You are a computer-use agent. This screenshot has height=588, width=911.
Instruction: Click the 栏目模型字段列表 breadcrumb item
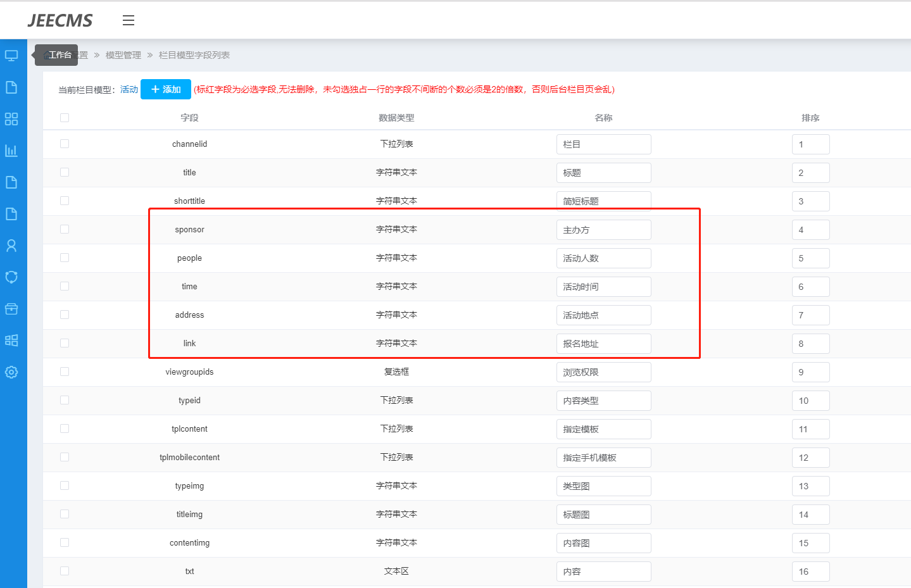[x=194, y=56]
